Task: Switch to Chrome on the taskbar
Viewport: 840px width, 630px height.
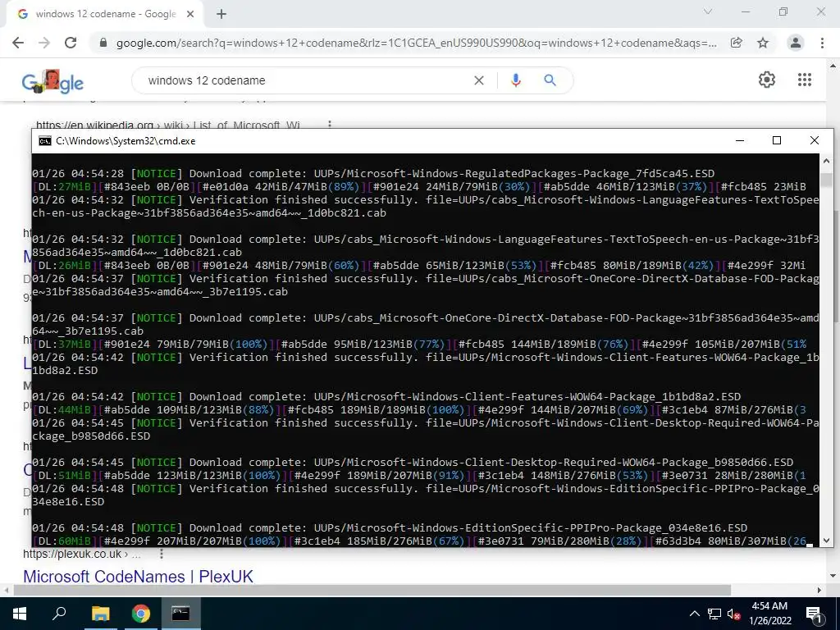Action: point(141,614)
